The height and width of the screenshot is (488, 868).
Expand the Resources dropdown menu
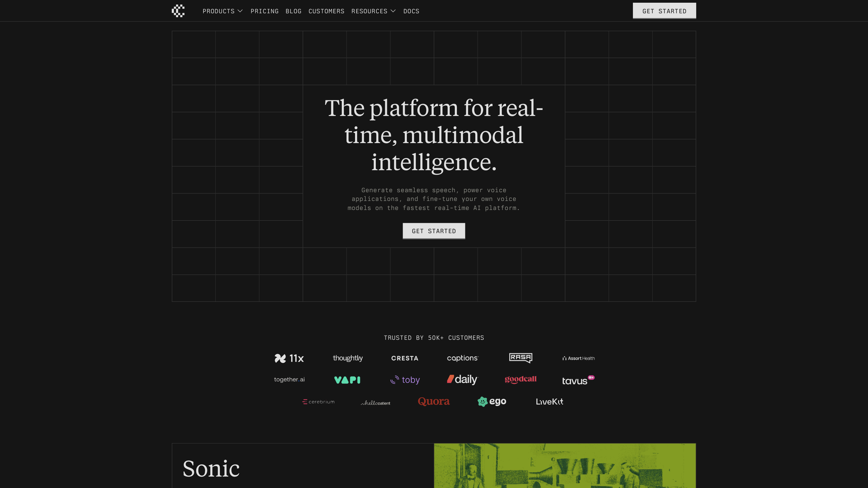click(x=369, y=11)
